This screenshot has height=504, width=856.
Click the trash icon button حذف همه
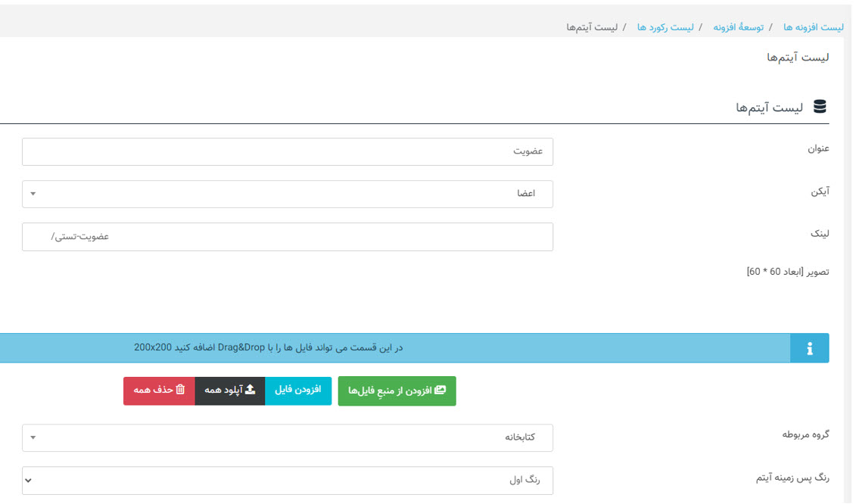click(x=159, y=390)
